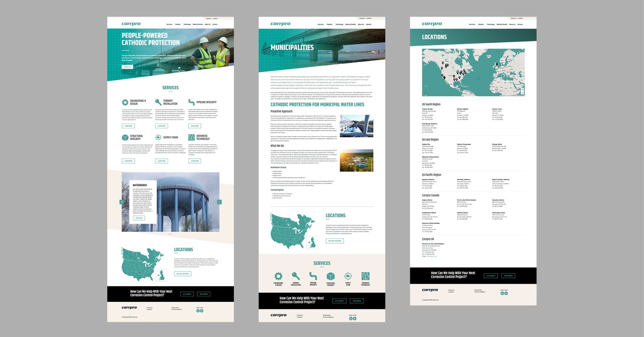Screen dimensions: 644x337
Task: Select the Supply Chain truck icon
Action: click(157, 137)
